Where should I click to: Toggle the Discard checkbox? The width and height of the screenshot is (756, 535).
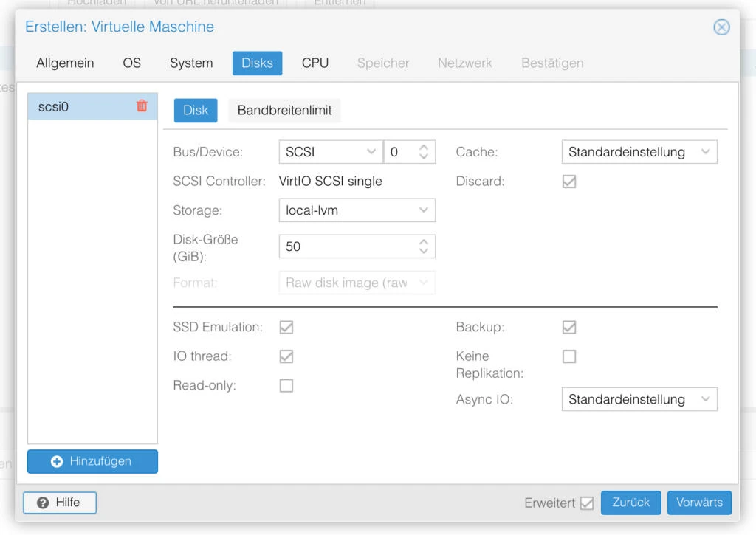pos(569,182)
